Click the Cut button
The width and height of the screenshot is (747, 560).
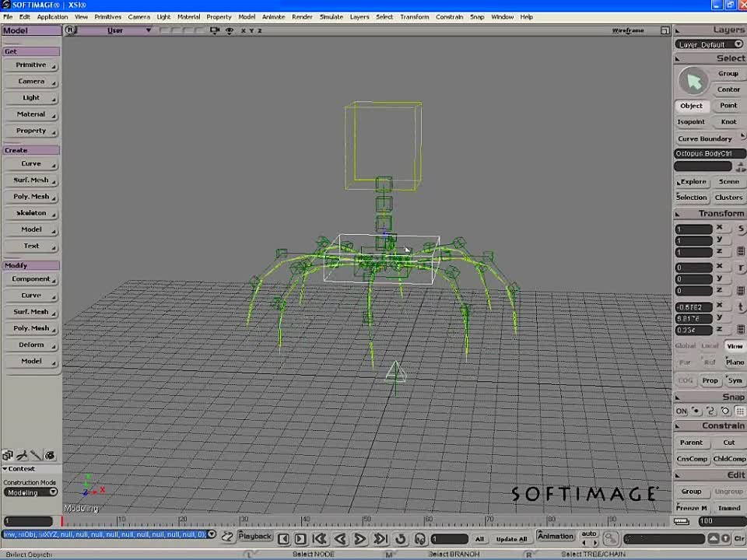(729, 443)
